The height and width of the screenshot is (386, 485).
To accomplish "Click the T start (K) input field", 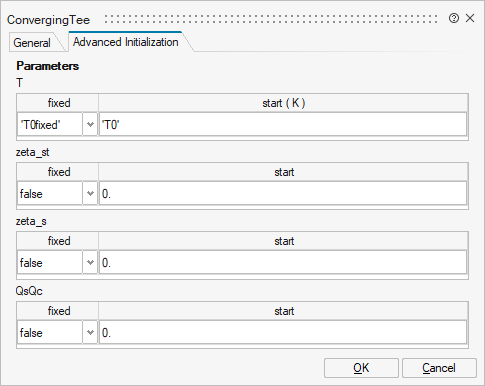I will (x=283, y=125).
